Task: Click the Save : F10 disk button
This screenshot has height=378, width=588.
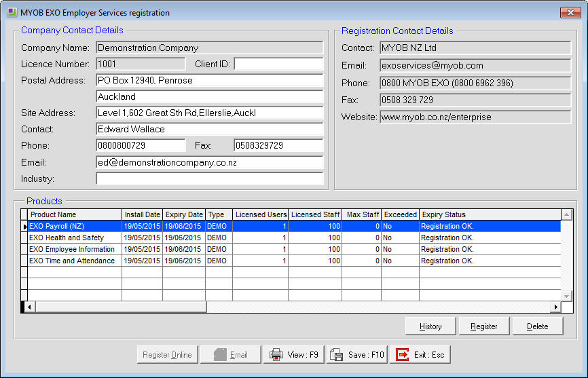Action: tap(357, 355)
